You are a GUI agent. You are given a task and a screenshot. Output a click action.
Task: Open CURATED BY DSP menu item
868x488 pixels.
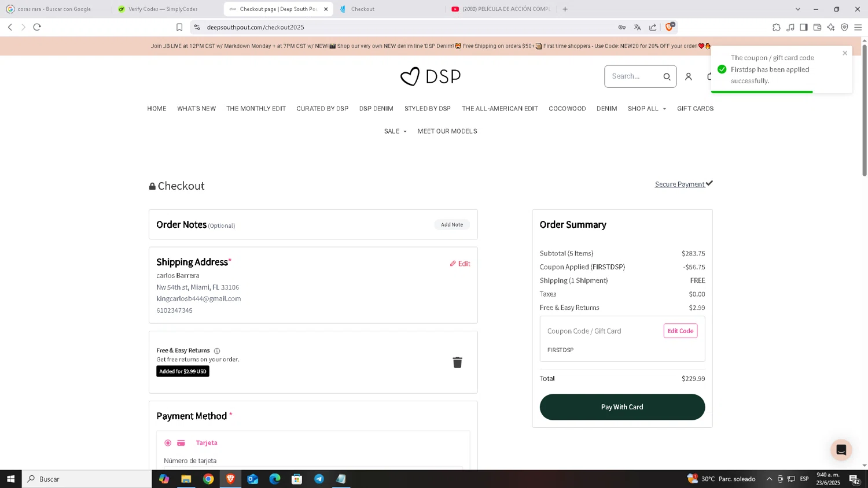tap(322, 109)
